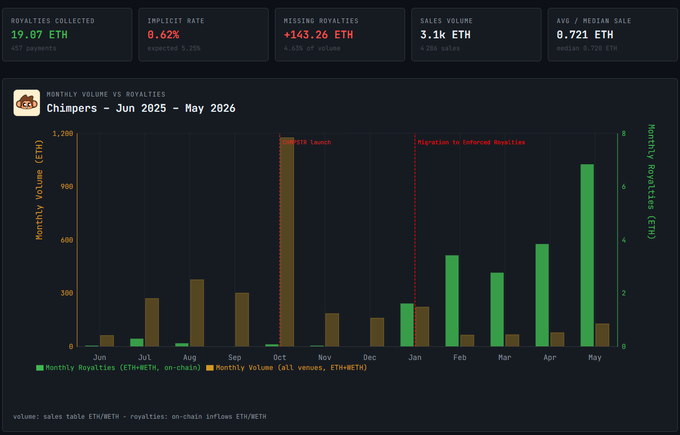Click the January green royalties bar
Image resolution: width=680 pixels, height=435 pixels.
[407, 325]
